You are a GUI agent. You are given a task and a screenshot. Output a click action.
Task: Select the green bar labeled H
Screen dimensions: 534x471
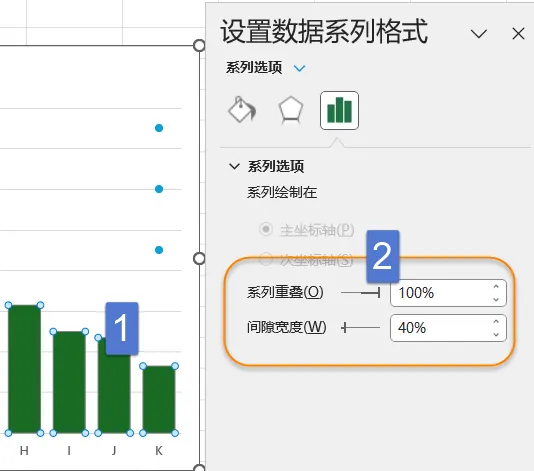[x=24, y=369]
